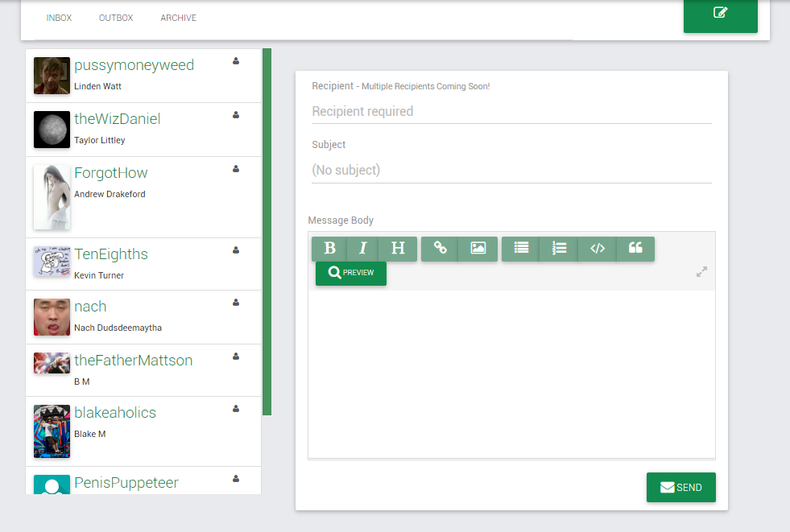This screenshot has height=532, width=790.
Task: Create a numbered list in editor
Action: (559, 248)
